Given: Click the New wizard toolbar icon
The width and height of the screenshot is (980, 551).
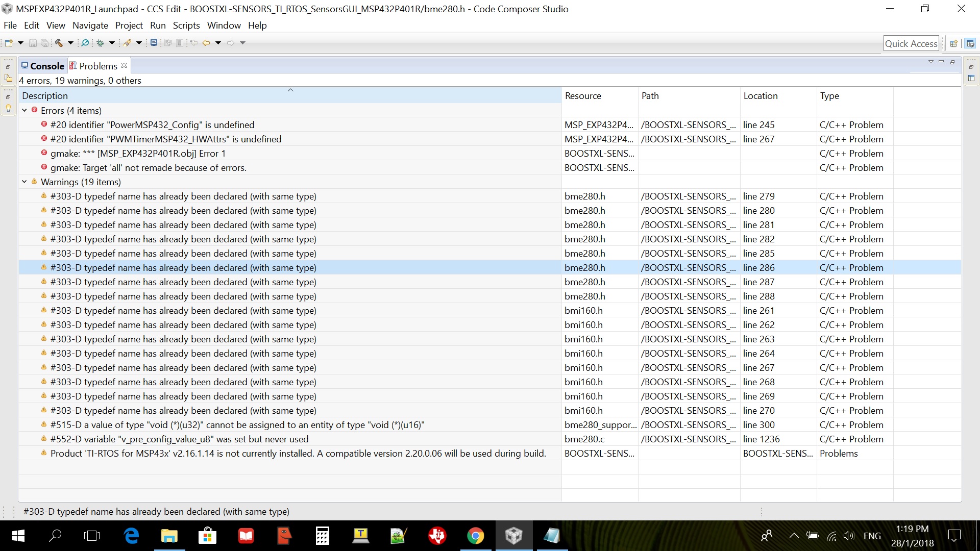Looking at the screenshot, I should (9, 43).
